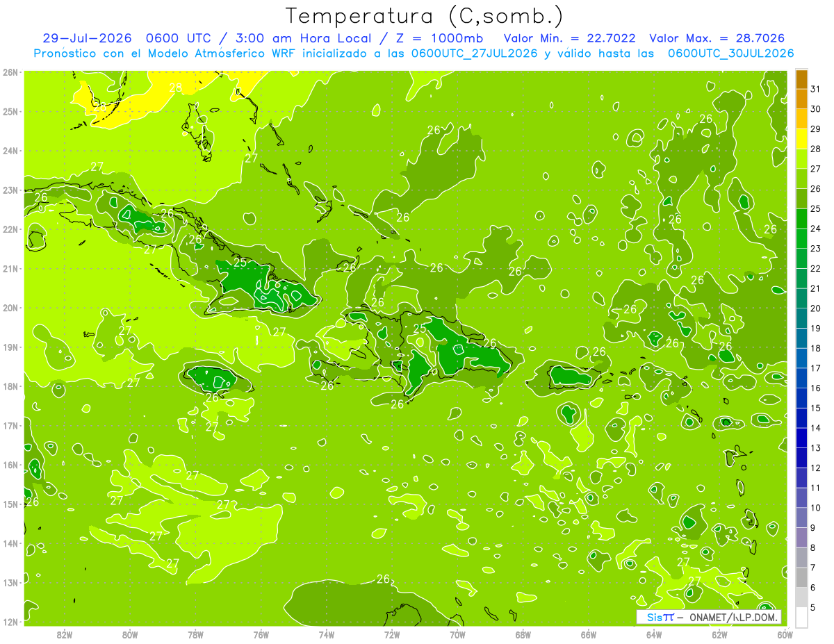
Task: Click the dark blue swatch between 13 and 14
Action: tap(801, 438)
